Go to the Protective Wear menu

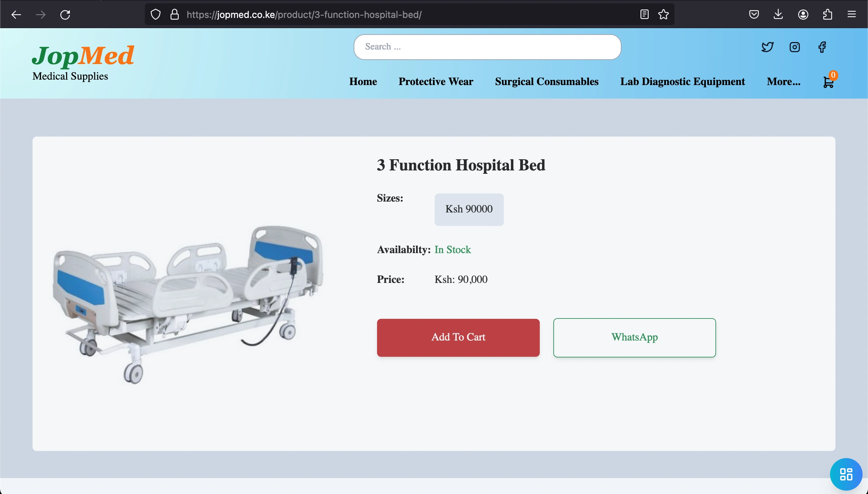(x=436, y=81)
